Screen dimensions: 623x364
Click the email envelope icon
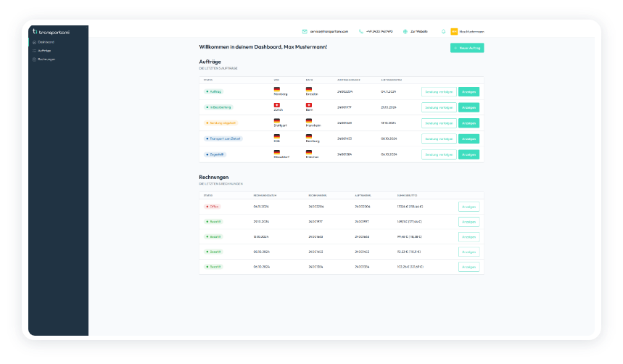pyautogui.click(x=305, y=31)
